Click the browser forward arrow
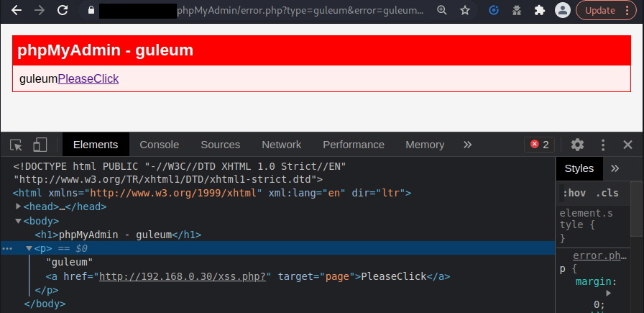This screenshot has width=644, height=313. tap(40, 10)
